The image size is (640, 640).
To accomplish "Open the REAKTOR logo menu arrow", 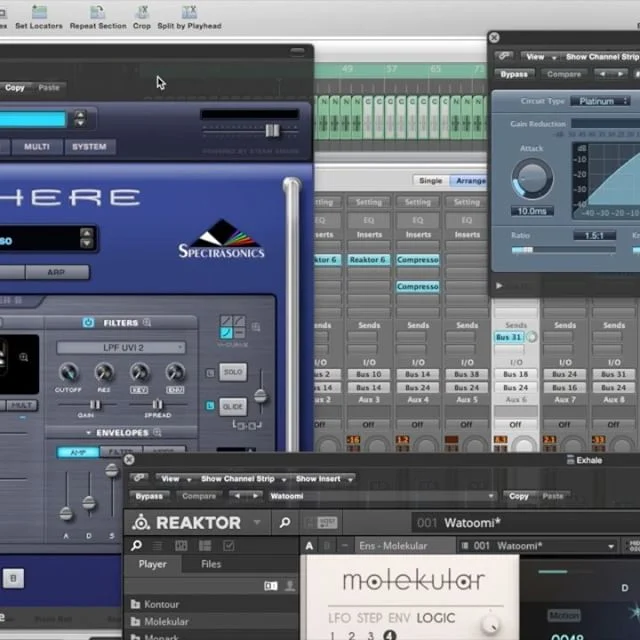I will tap(257, 522).
